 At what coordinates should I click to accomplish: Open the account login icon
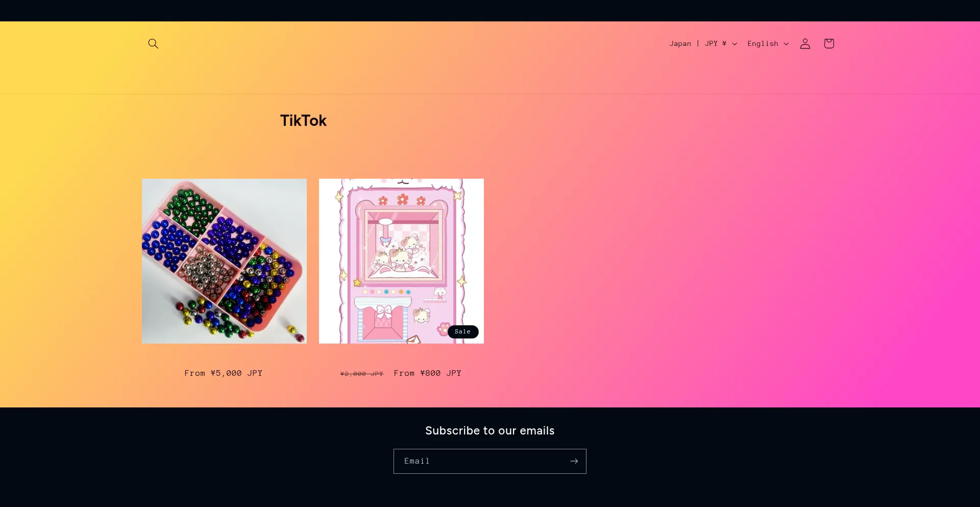(805, 44)
